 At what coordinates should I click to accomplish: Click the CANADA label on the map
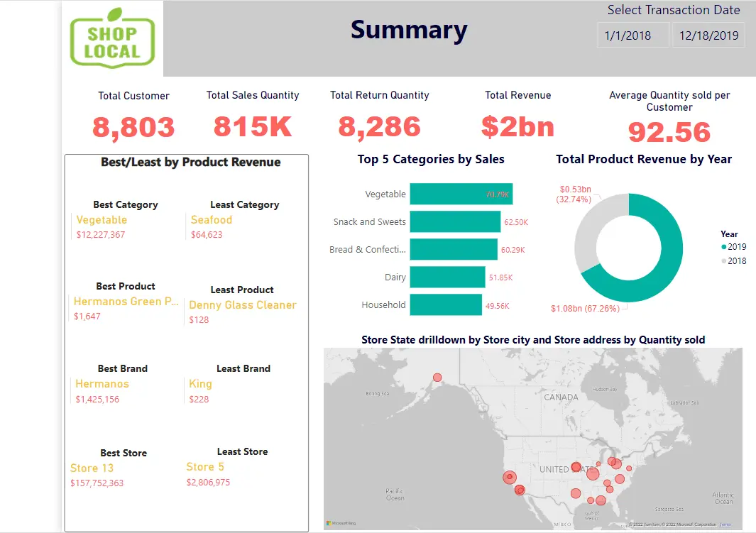pos(561,397)
